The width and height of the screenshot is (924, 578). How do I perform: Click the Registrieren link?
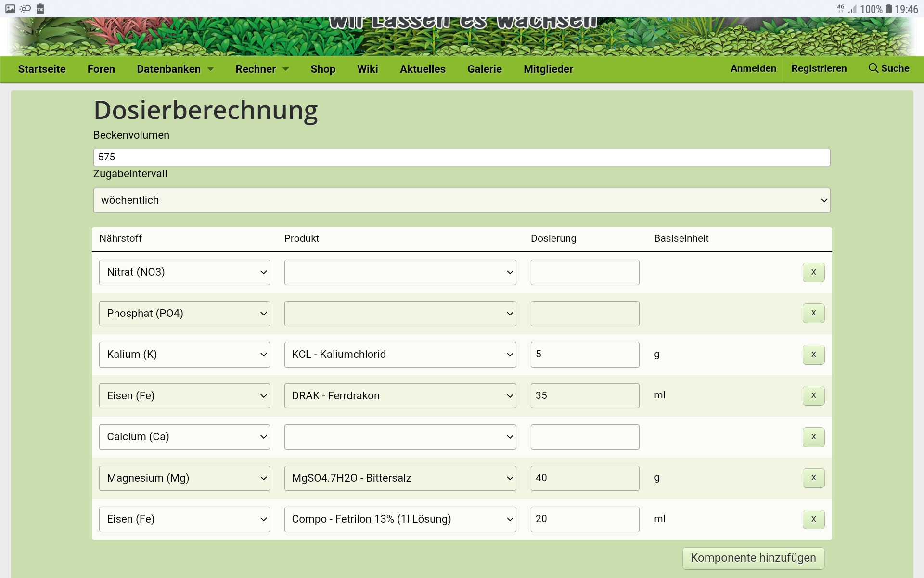click(x=819, y=68)
